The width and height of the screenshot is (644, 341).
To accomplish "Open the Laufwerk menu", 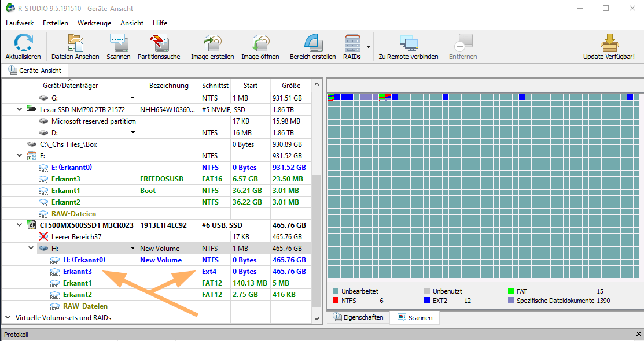I will (x=20, y=23).
